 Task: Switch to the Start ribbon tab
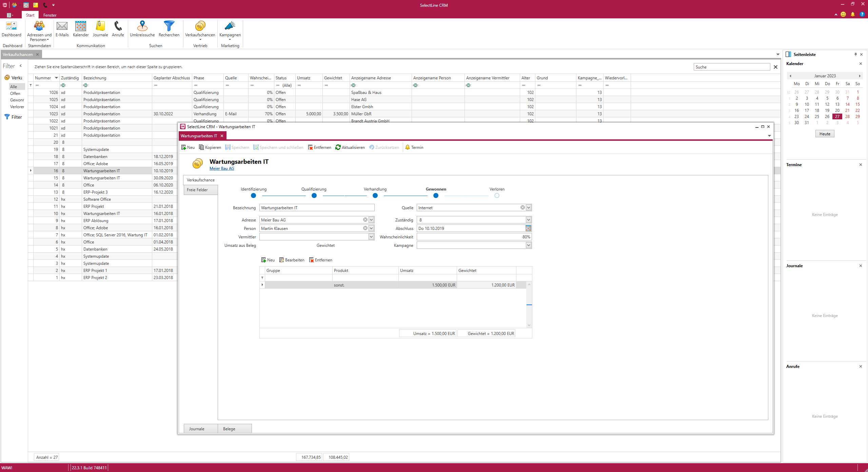(30, 15)
